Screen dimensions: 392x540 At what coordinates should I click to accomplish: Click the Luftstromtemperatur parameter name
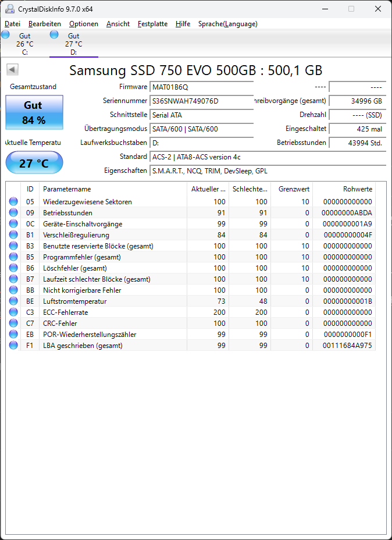click(74, 301)
